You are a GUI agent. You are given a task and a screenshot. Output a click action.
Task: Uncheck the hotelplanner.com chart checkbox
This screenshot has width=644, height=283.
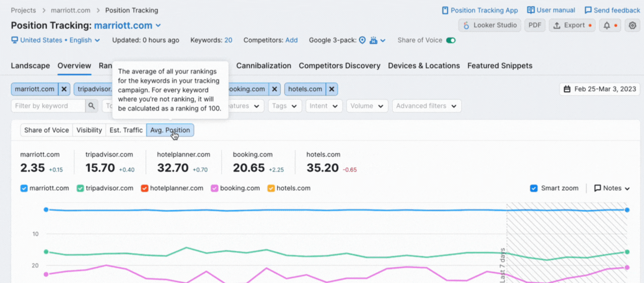tap(145, 188)
